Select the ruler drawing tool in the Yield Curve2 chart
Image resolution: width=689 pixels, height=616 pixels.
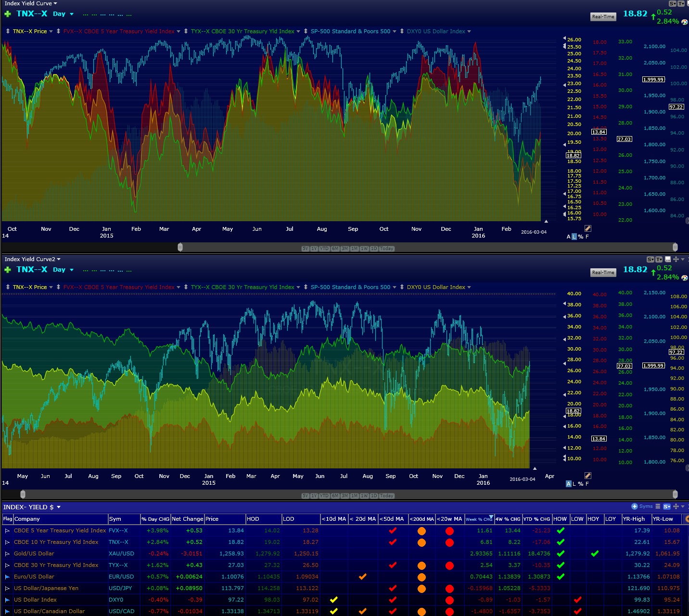587,476
